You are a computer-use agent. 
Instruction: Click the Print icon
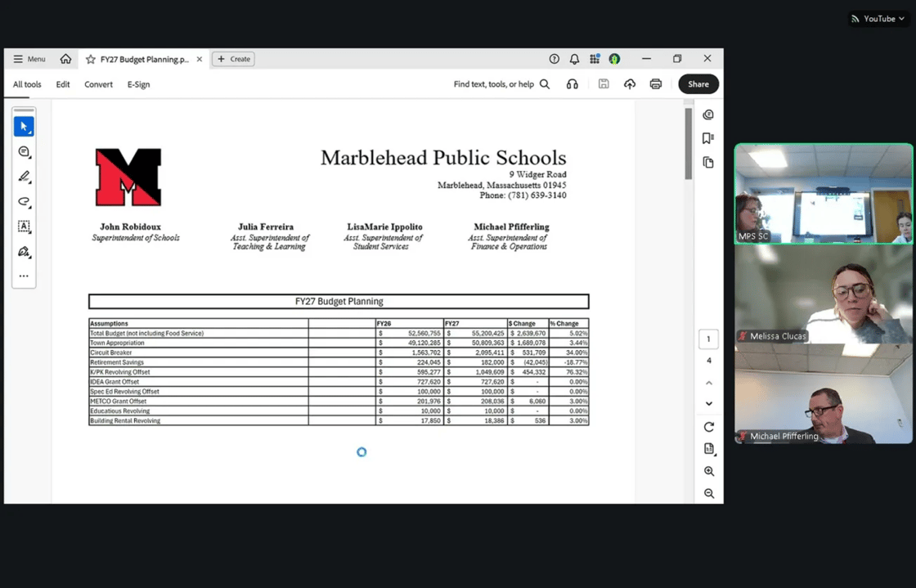655,84
